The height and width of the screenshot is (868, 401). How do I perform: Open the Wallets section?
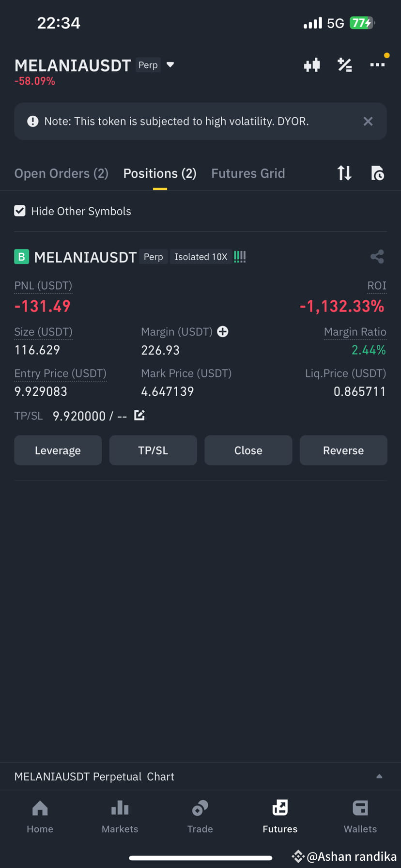coord(360,816)
